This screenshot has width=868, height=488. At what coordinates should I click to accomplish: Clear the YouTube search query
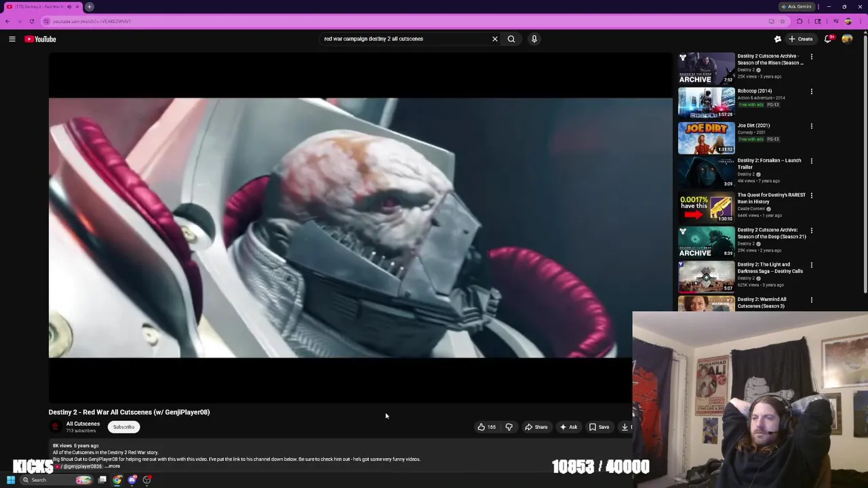495,39
